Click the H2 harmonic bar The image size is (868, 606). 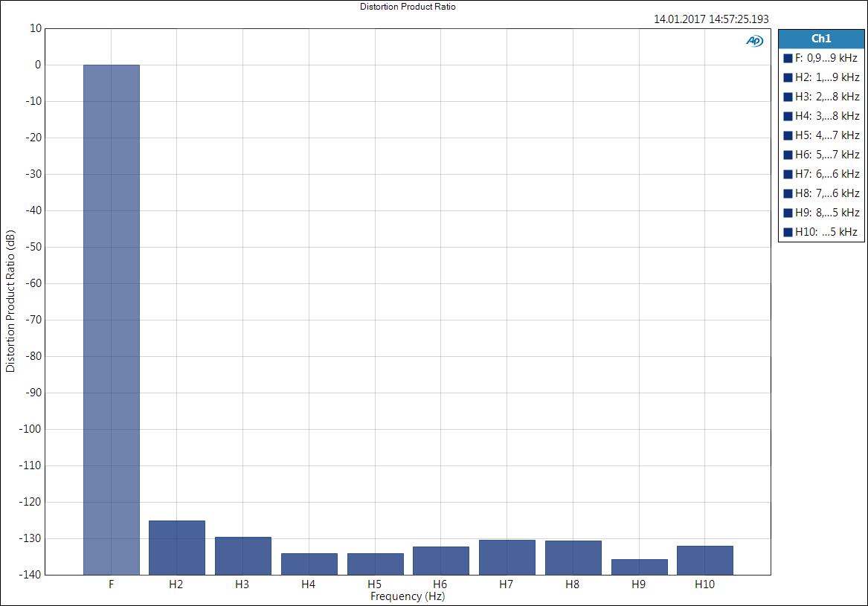177,548
